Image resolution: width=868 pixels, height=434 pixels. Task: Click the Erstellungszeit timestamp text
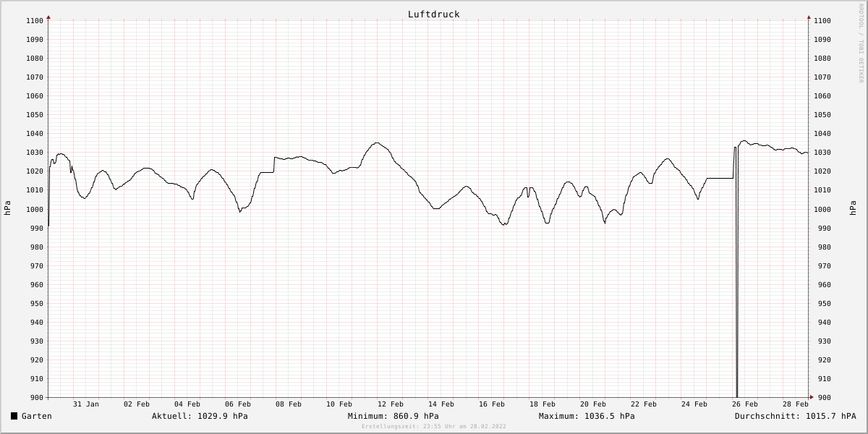[x=434, y=426]
